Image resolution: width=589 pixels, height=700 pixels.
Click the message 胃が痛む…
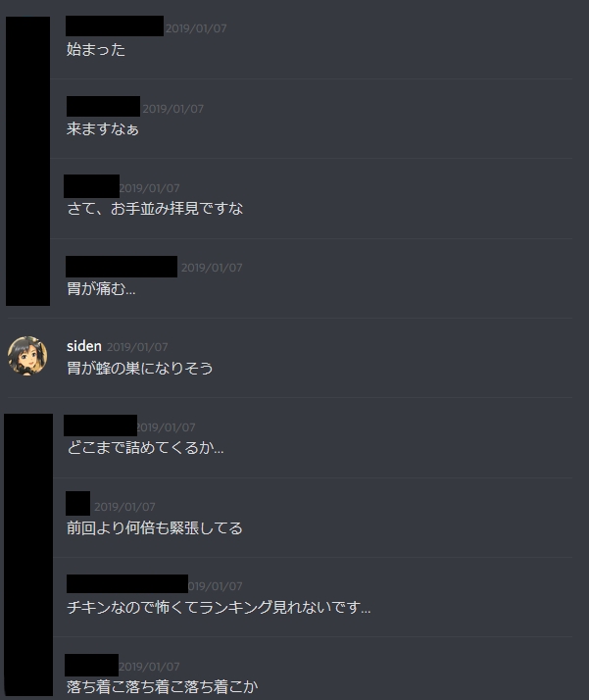tap(101, 289)
